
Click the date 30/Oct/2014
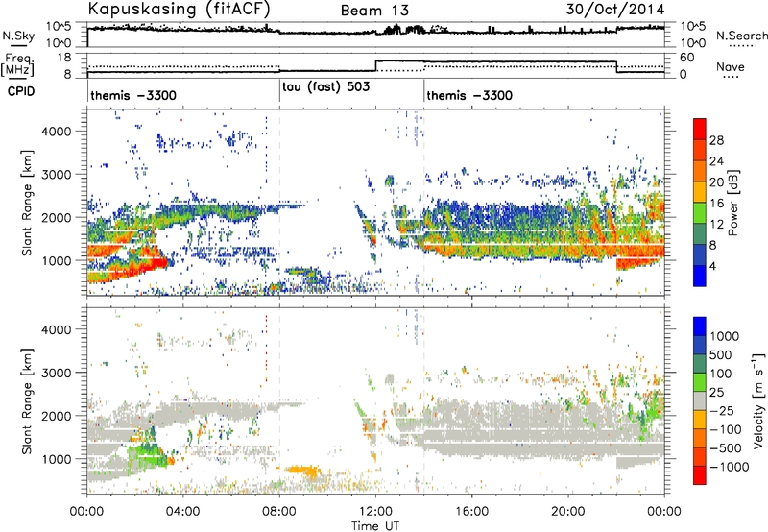coord(615,10)
